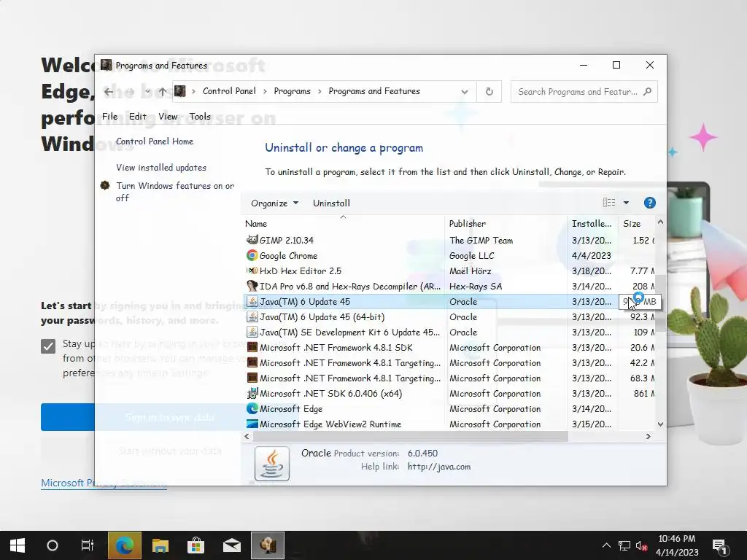
Task: Click the .NET Framework 4.8.1 SDK icon
Action: [x=252, y=347]
